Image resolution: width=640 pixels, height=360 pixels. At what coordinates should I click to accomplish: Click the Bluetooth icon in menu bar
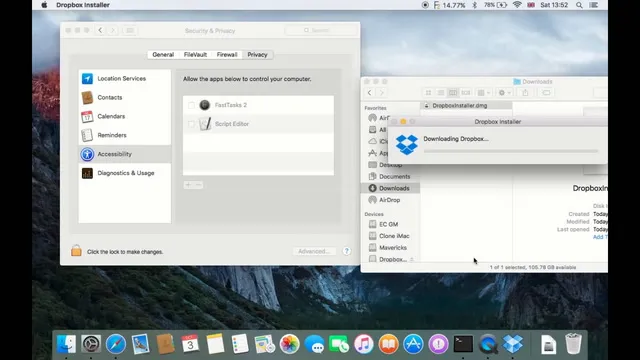pyautogui.click(x=474, y=5)
